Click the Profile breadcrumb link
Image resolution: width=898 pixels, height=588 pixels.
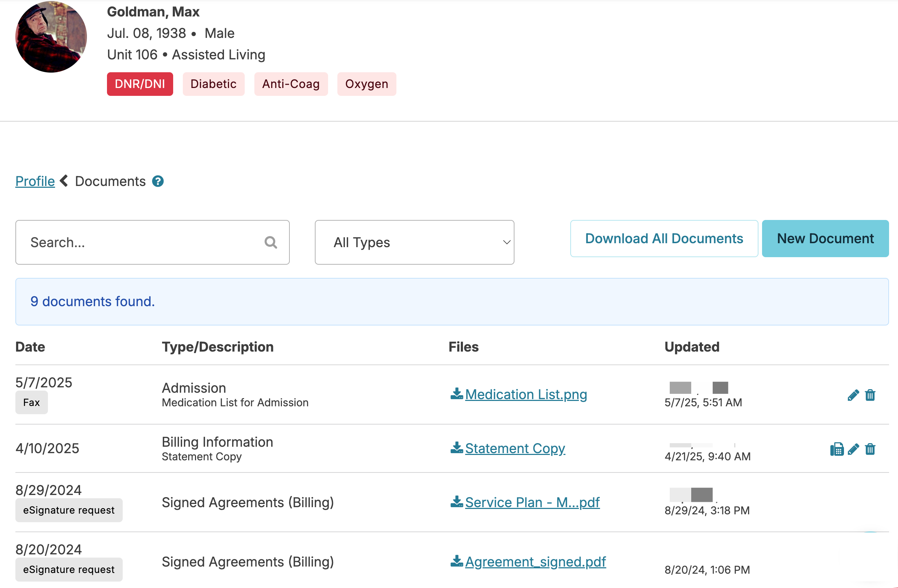[x=35, y=181]
